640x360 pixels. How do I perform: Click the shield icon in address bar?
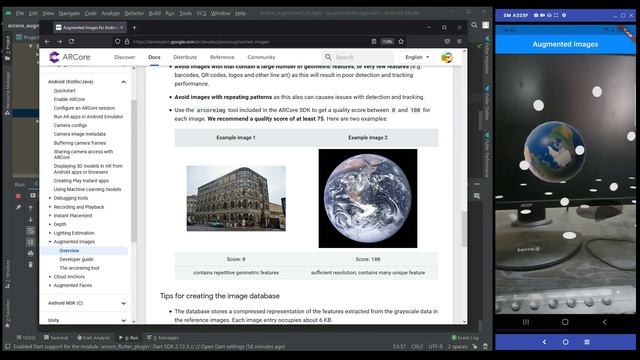pos(118,42)
